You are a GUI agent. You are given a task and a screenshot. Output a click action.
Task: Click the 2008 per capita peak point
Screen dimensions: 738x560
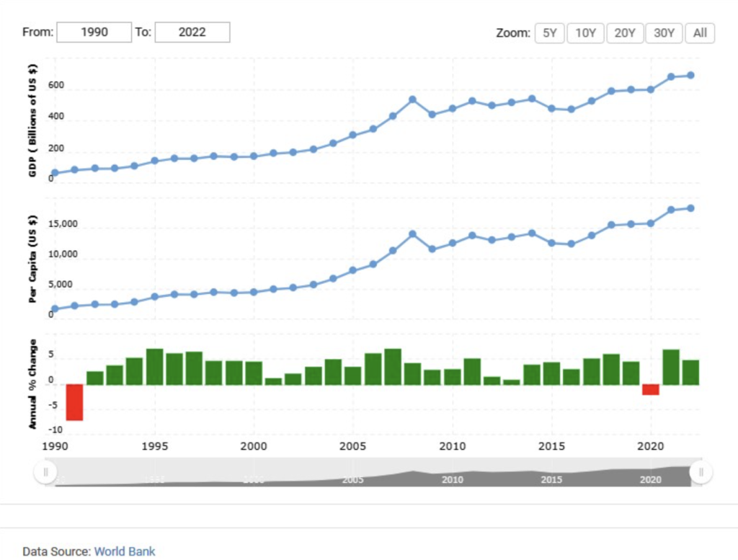coord(413,234)
